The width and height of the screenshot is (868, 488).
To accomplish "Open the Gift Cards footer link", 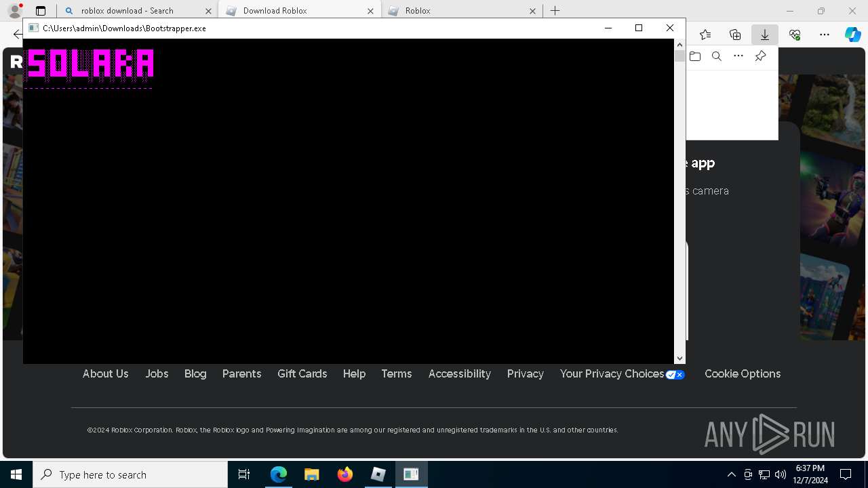I will [x=302, y=373].
